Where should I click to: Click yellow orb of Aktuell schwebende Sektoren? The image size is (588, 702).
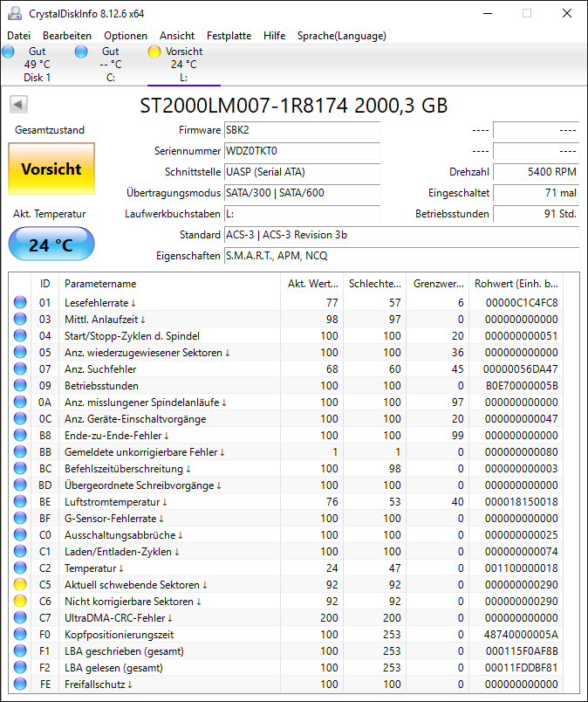pyautogui.click(x=20, y=584)
